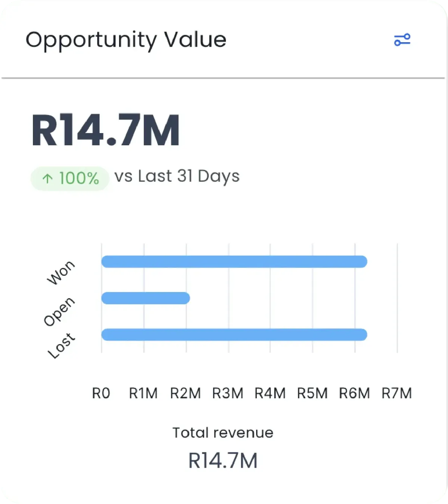Select the Lost bar in chart

[x=234, y=334]
